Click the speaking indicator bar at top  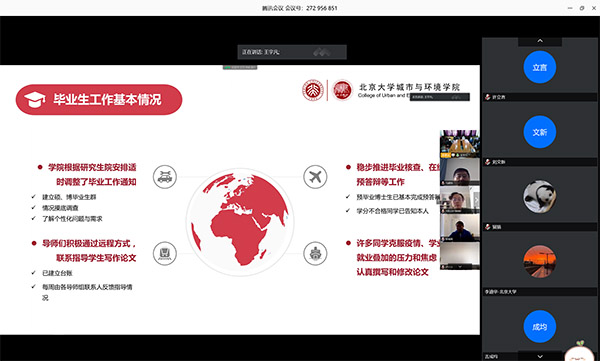[x=292, y=52]
